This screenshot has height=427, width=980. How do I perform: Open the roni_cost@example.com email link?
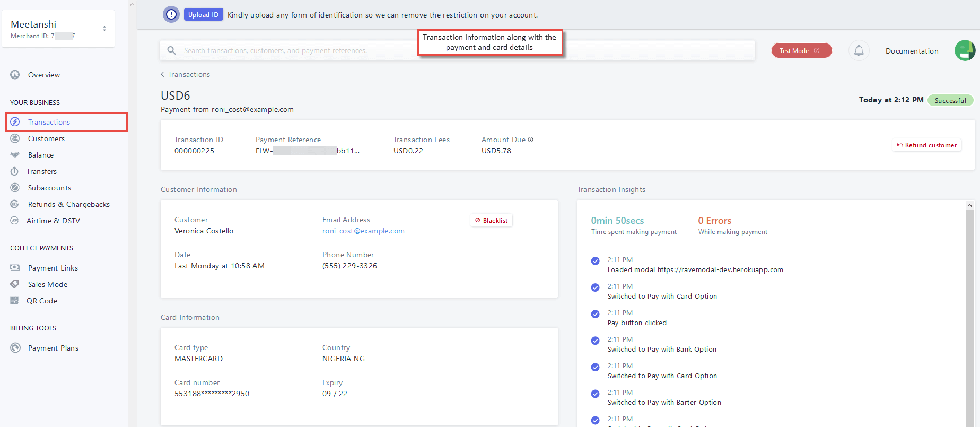pyautogui.click(x=363, y=231)
